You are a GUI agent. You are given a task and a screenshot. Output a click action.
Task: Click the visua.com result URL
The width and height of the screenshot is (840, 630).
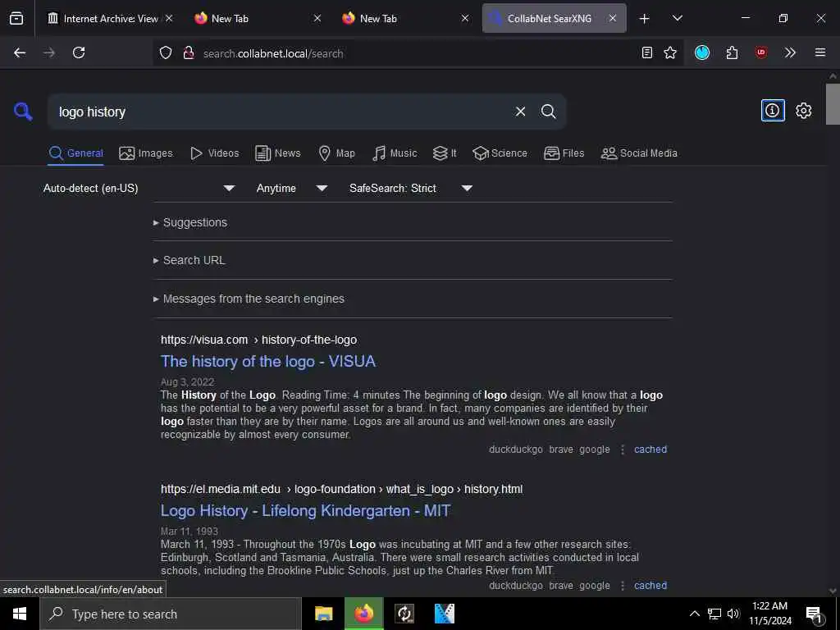pos(258,340)
